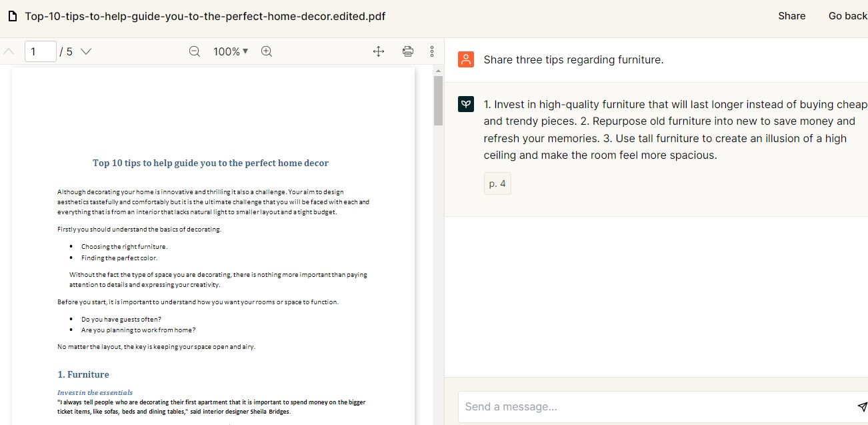Click the zoom in magnifier icon
Image resolution: width=868 pixels, height=425 pixels.
tap(267, 51)
